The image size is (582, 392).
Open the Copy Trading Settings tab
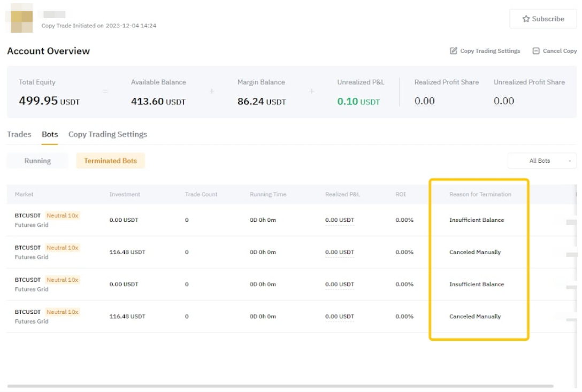[x=108, y=134]
